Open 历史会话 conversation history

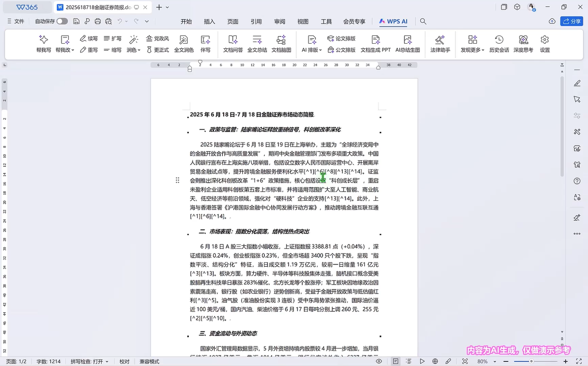[499, 44]
